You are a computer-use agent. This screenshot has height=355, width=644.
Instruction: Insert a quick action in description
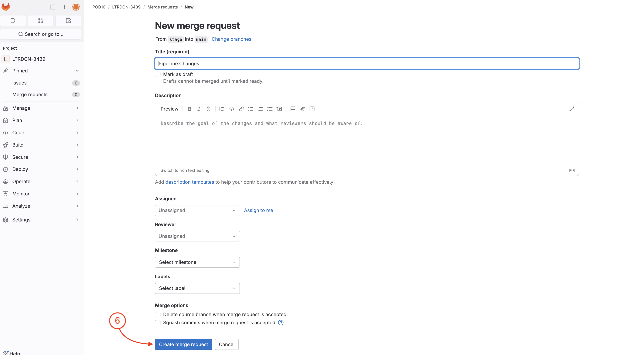[x=312, y=109]
